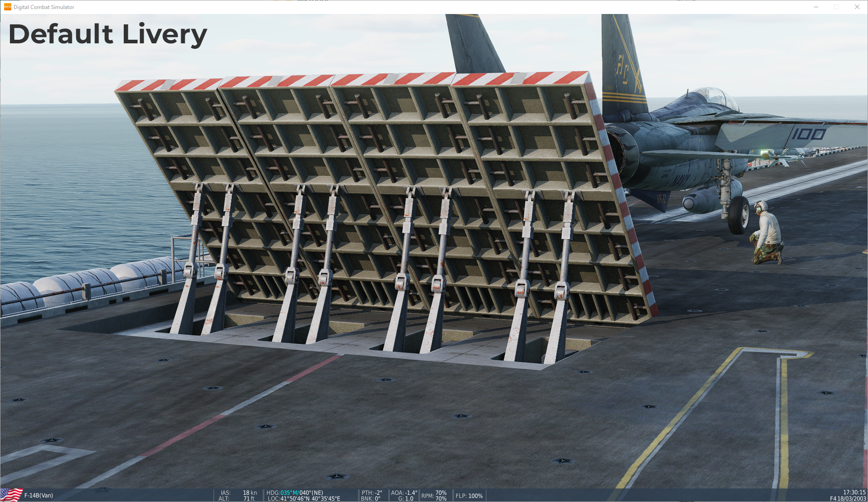The width and height of the screenshot is (868, 502).
Task: Click the ALT 71 ft altitude readout
Action: [x=249, y=498]
